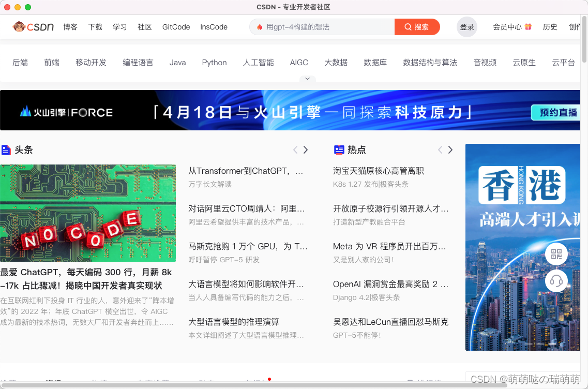Screen dimensions: 588x389
Task: Select the Python category tab
Action: 215,63
